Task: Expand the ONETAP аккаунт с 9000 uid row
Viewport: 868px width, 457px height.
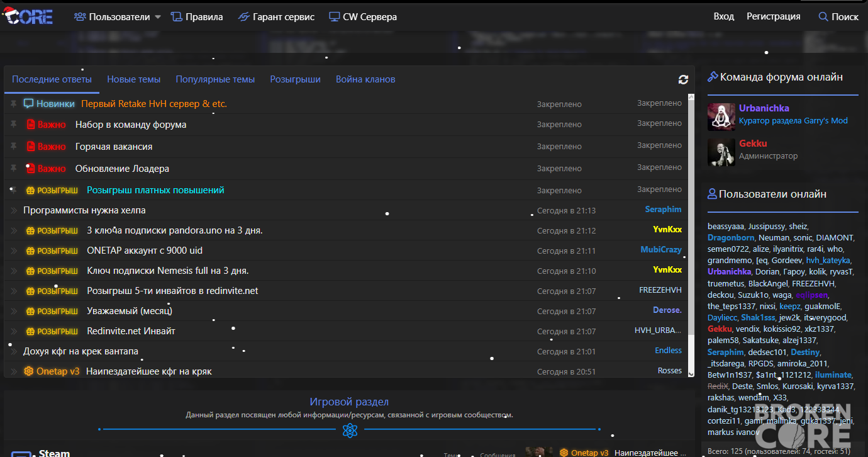Action: point(14,251)
